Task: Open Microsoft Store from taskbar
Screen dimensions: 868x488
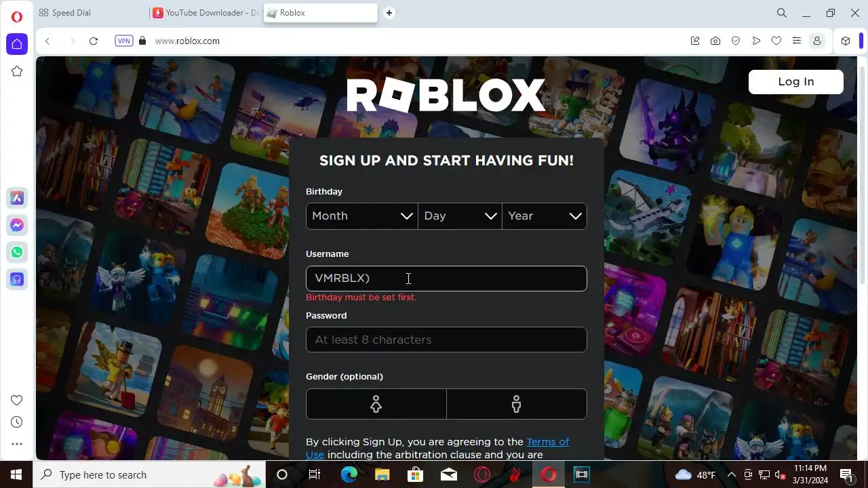Action: point(415,474)
